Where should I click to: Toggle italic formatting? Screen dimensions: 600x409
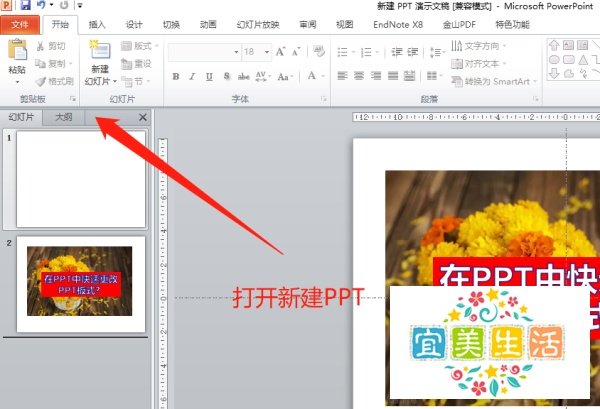click(x=192, y=77)
